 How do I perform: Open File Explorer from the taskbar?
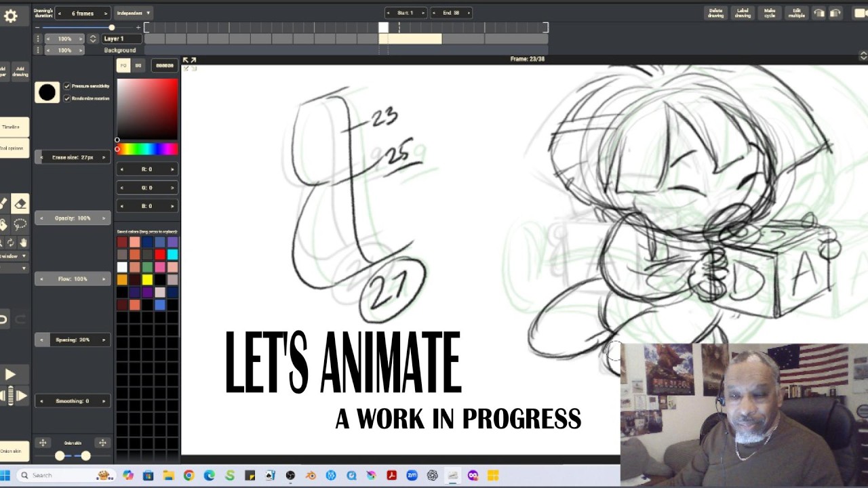point(168,475)
